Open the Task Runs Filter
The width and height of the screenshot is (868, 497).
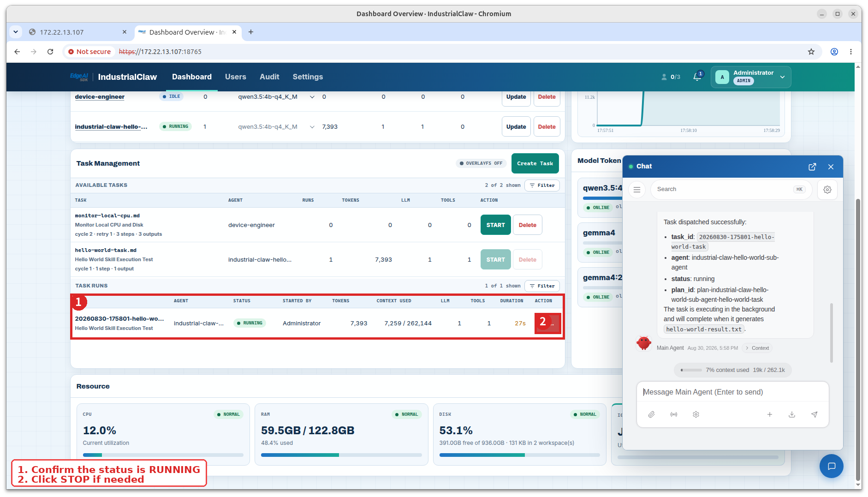click(542, 286)
